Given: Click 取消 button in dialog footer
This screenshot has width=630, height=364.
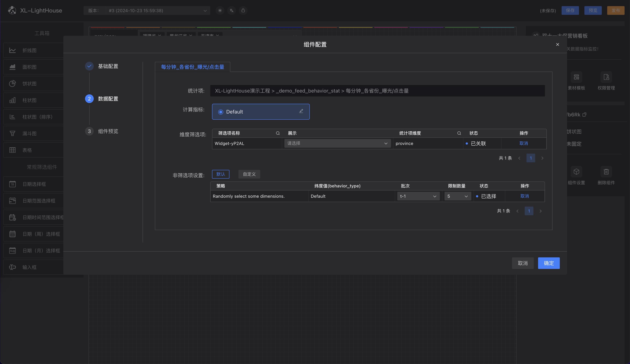Looking at the screenshot, I should (523, 263).
